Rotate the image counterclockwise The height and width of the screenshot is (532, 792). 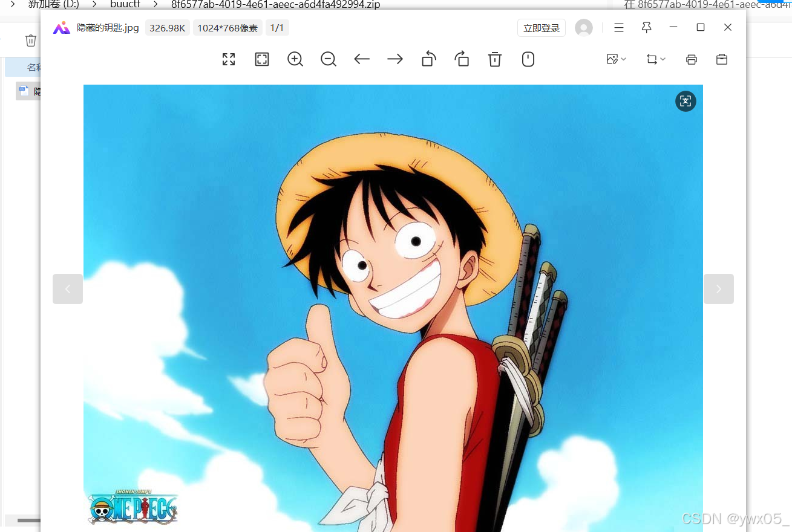pyautogui.click(x=428, y=59)
